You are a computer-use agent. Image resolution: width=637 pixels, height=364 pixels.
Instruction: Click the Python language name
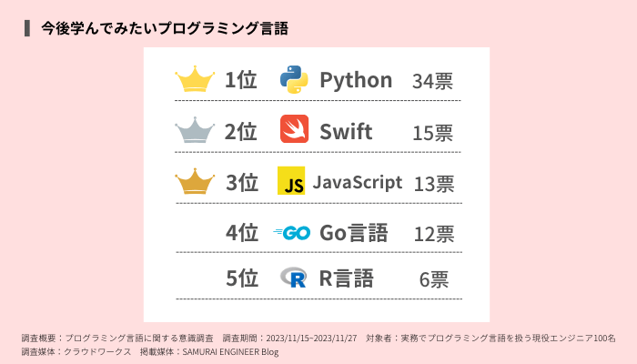click(x=356, y=80)
